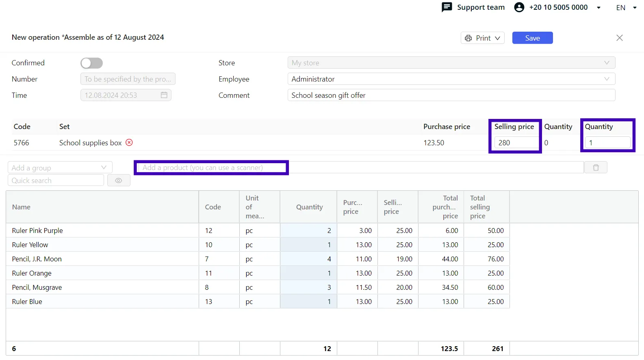The height and width of the screenshot is (360, 644).
Task: Save the assemble operation
Action: click(532, 38)
